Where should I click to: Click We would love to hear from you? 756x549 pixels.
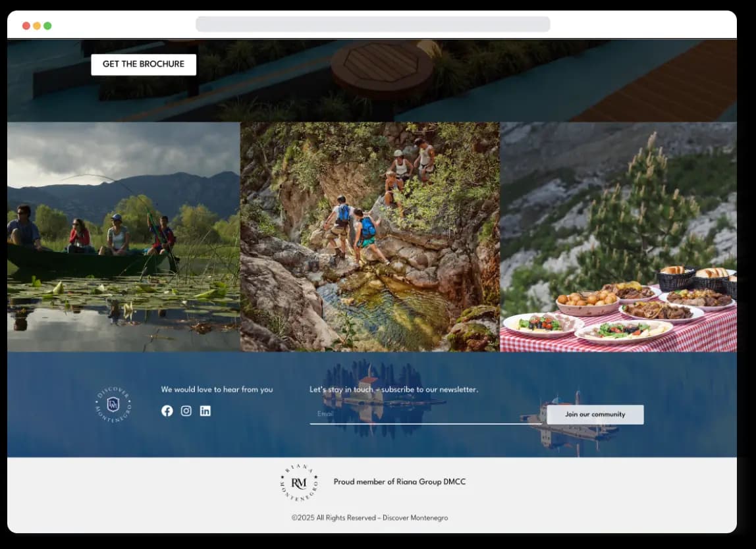tap(217, 390)
